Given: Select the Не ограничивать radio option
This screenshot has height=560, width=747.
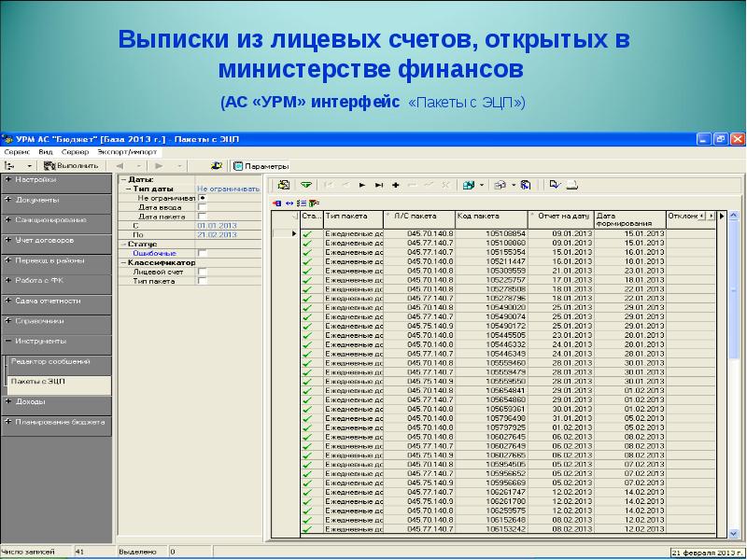Looking at the screenshot, I should click(203, 198).
